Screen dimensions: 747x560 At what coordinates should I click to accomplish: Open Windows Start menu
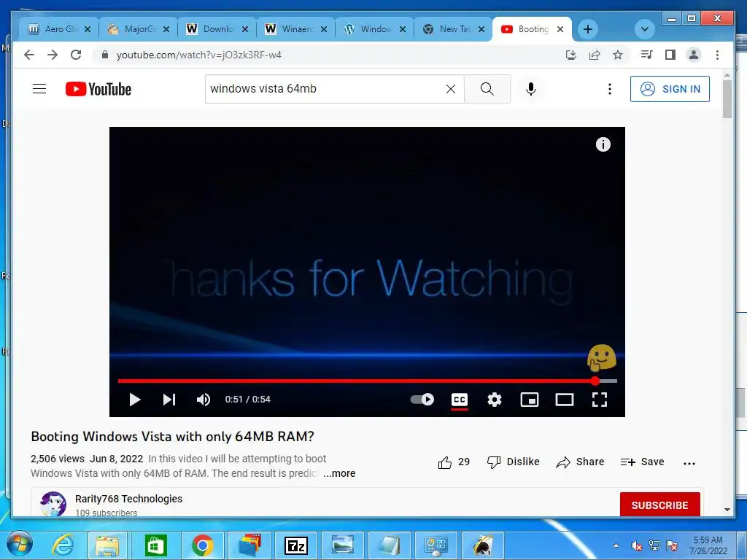click(20, 545)
